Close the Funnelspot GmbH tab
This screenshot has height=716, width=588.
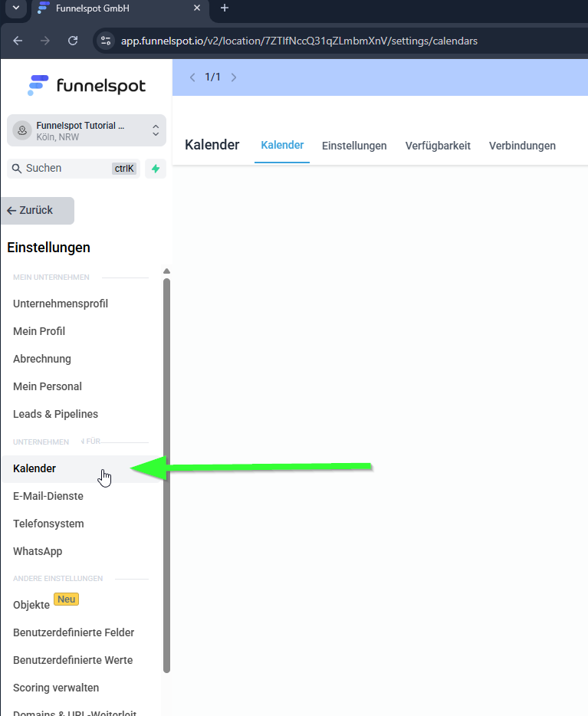pyautogui.click(x=197, y=8)
